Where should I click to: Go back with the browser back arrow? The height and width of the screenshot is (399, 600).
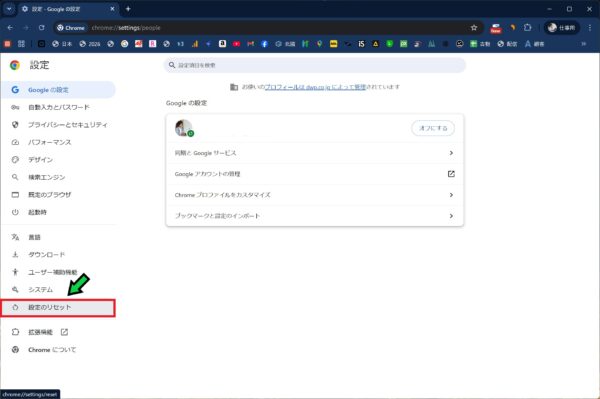pos(10,28)
